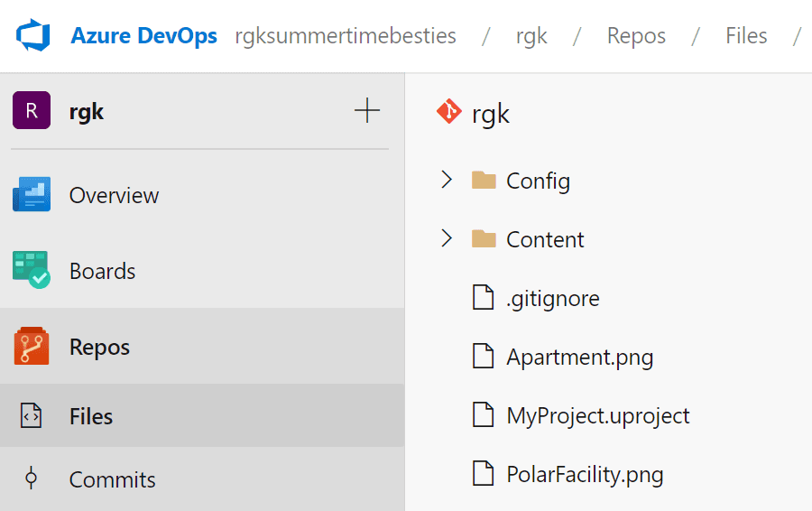Select the rgk repository root node
812x511 pixels.
[491, 114]
